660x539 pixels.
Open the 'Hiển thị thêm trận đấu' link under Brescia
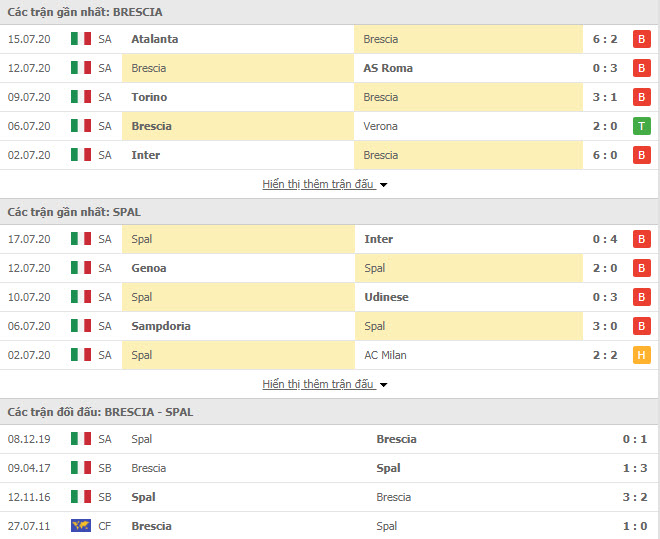coord(318,184)
